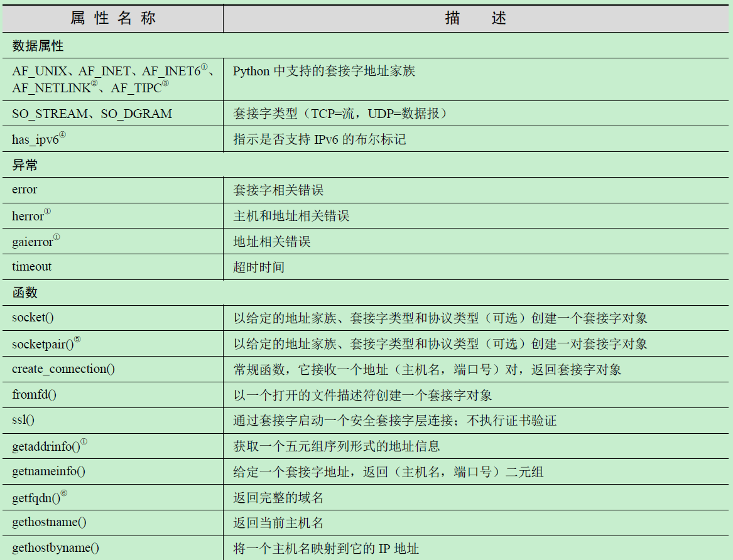Select the description ending 创建一个套接字对象
This screenshot has width=733, height=560.
440,318
